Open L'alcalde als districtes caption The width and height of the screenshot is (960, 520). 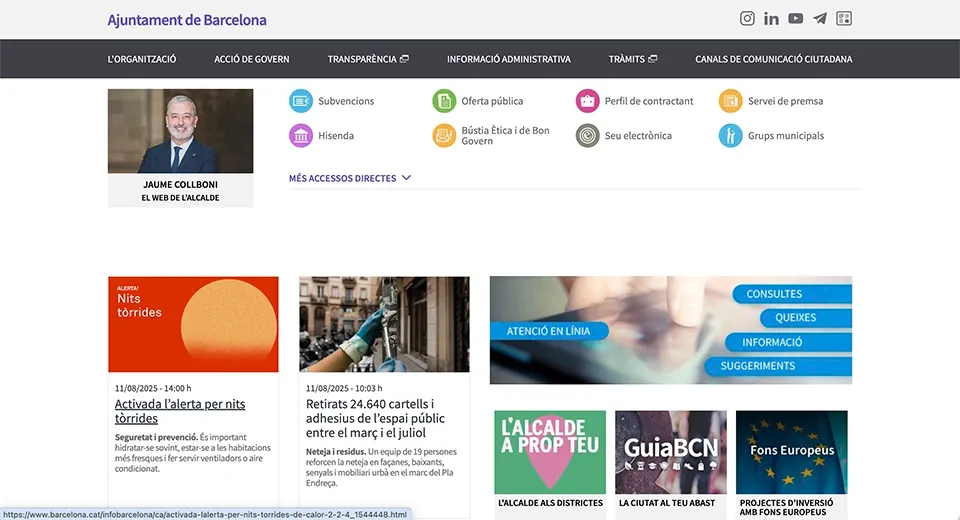click(550, 503)
